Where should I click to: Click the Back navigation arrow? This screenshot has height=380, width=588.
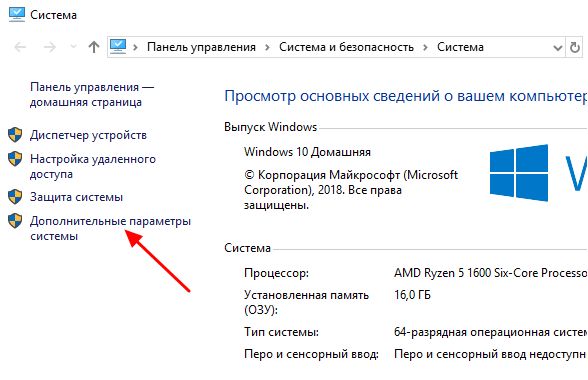coord(20,47)
